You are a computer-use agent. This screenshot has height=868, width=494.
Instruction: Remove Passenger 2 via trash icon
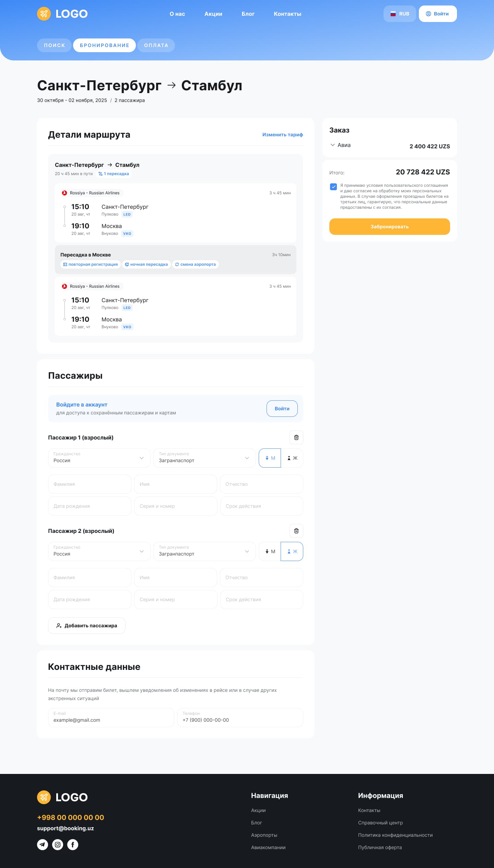pyautogui.click(x=296, y=531)
